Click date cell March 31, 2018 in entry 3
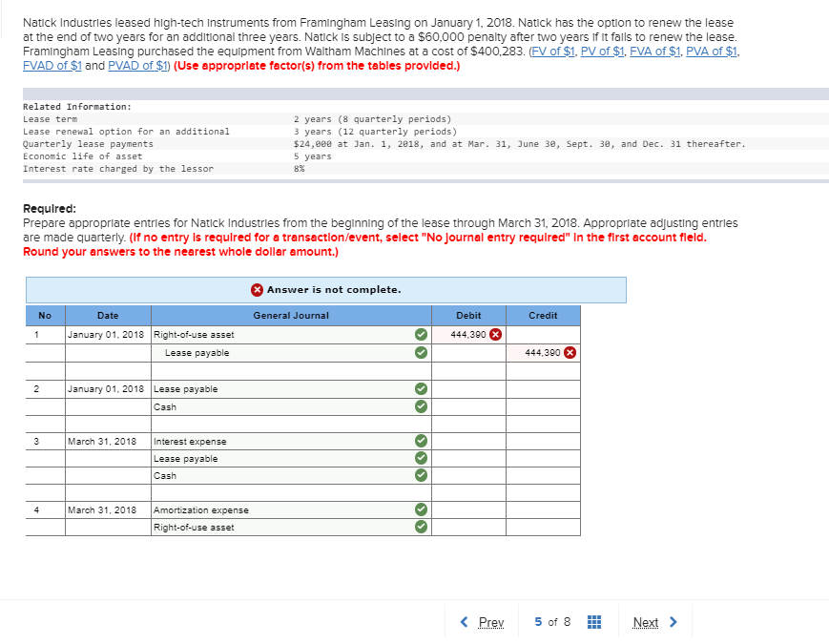This screenshot has width=829, height=644. [108, 441]
